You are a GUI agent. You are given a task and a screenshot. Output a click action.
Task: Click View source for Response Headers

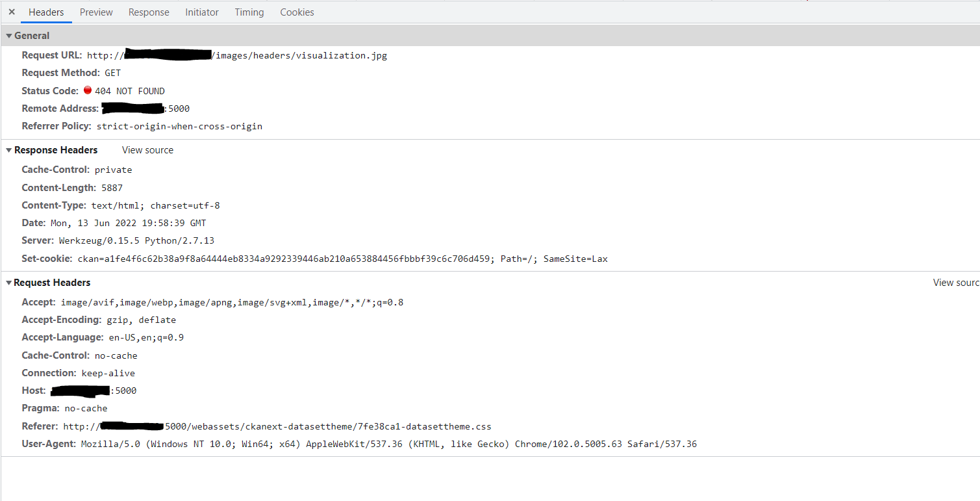(147, 150)
